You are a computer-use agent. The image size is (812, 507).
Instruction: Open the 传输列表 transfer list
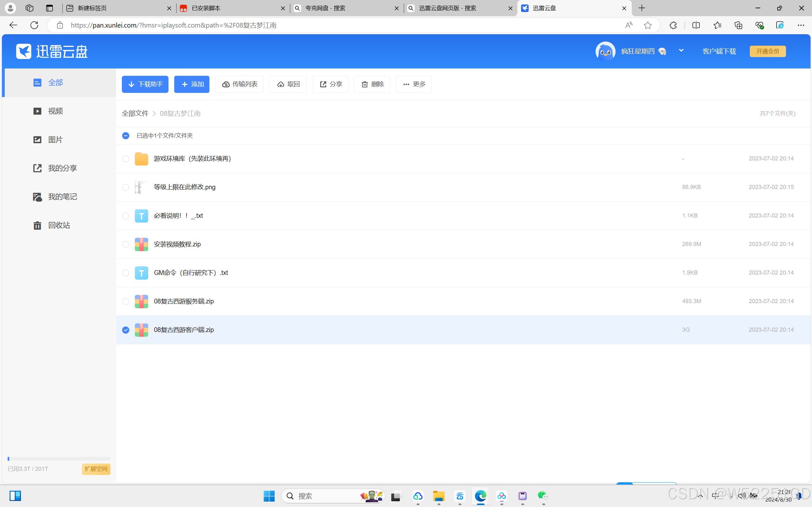239,84
